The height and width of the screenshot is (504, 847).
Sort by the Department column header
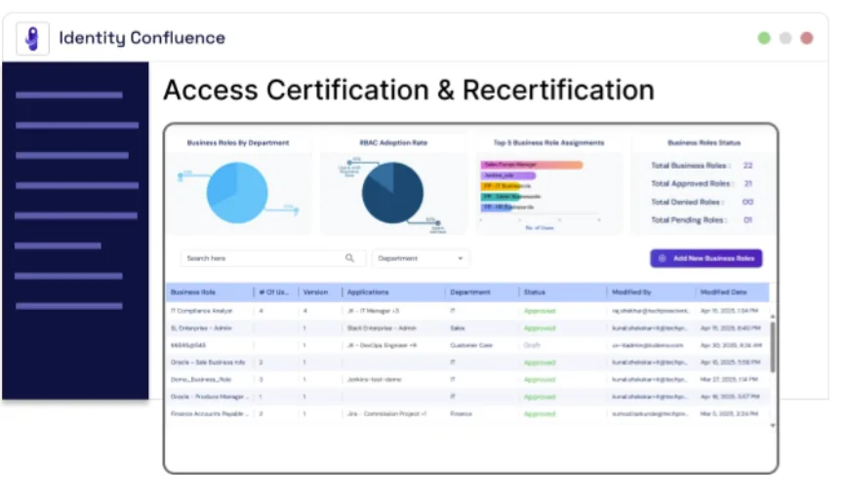(x=470, y=291)
